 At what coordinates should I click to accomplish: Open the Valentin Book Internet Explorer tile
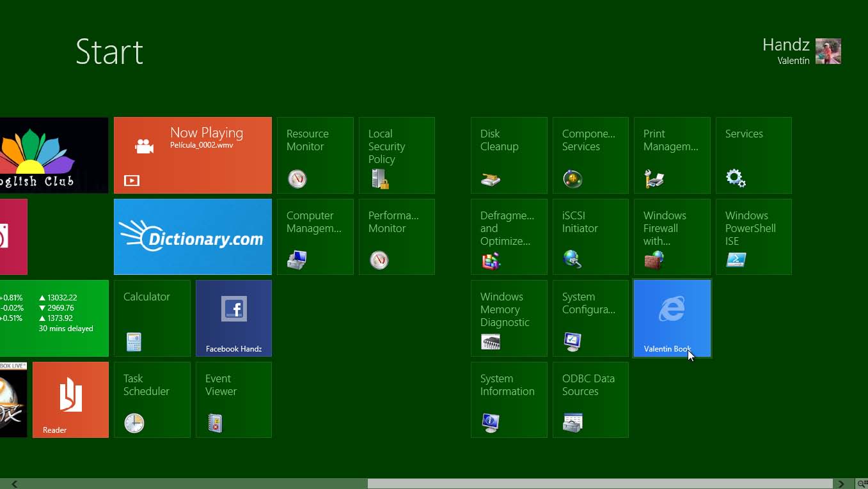point(672,318)
